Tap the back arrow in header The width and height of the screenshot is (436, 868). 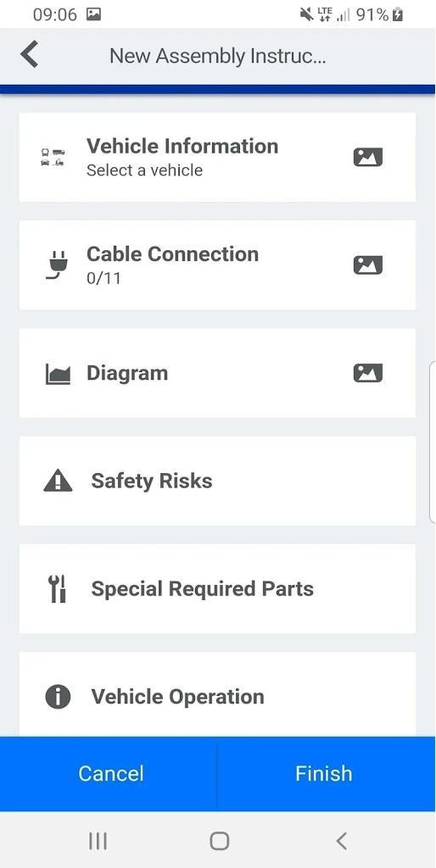pos(30,54)
